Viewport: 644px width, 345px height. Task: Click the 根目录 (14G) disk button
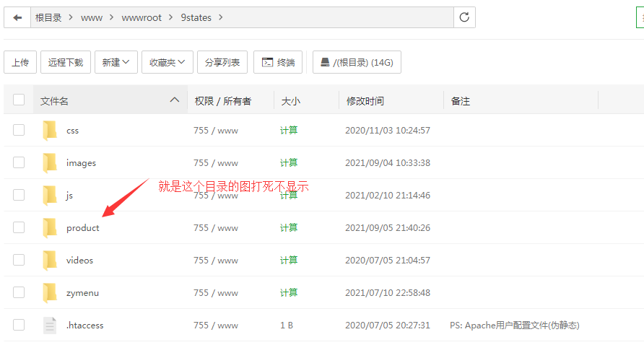(x=357, y=62)
